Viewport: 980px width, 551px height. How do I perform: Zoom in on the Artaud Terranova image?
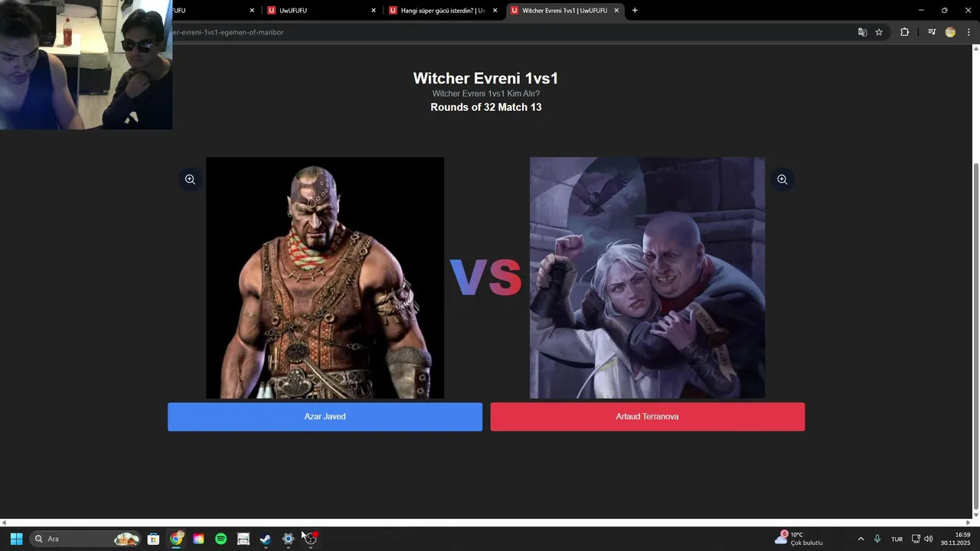coord(782,180)
